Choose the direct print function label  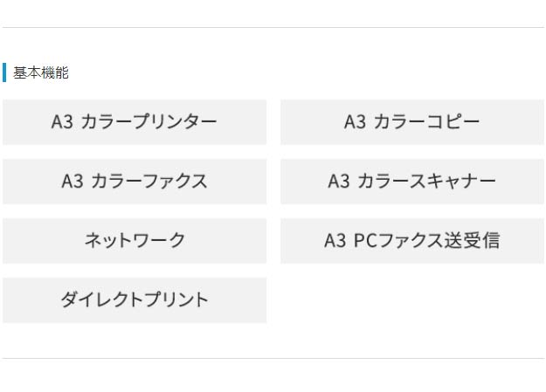tap(135, 300)
